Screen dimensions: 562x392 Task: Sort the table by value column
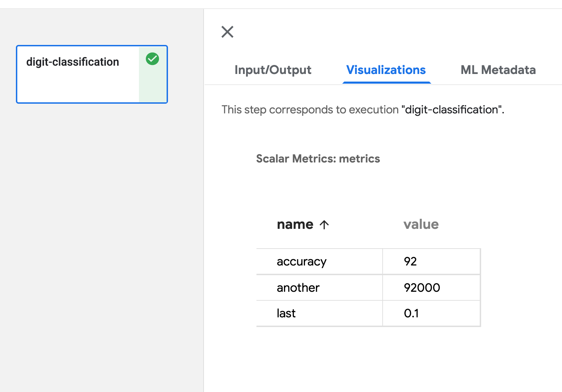click(420, 225)
